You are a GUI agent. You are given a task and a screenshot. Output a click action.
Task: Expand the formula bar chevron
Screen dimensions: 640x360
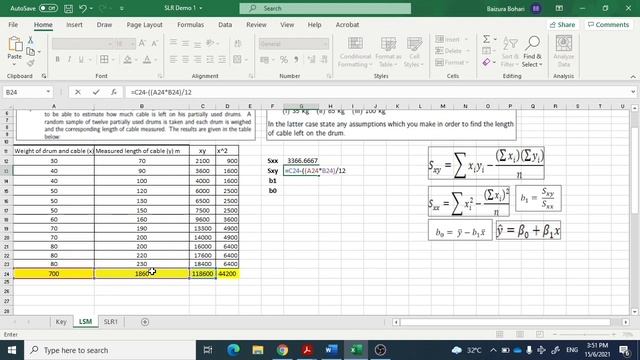pos(633,92)
